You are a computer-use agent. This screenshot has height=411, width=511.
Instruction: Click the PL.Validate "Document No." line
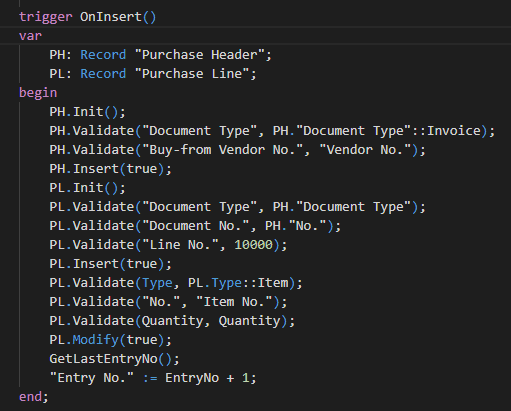[195, 226]
